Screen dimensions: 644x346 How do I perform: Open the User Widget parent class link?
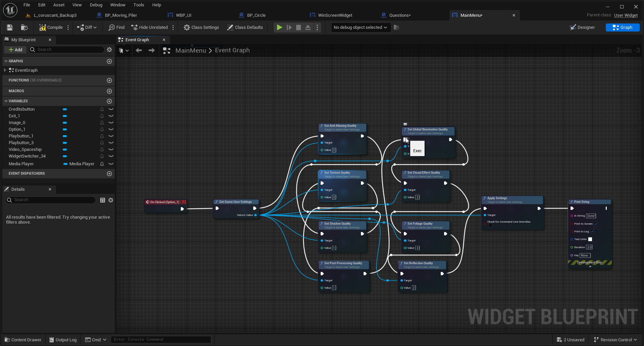click(x=626, y=15)
